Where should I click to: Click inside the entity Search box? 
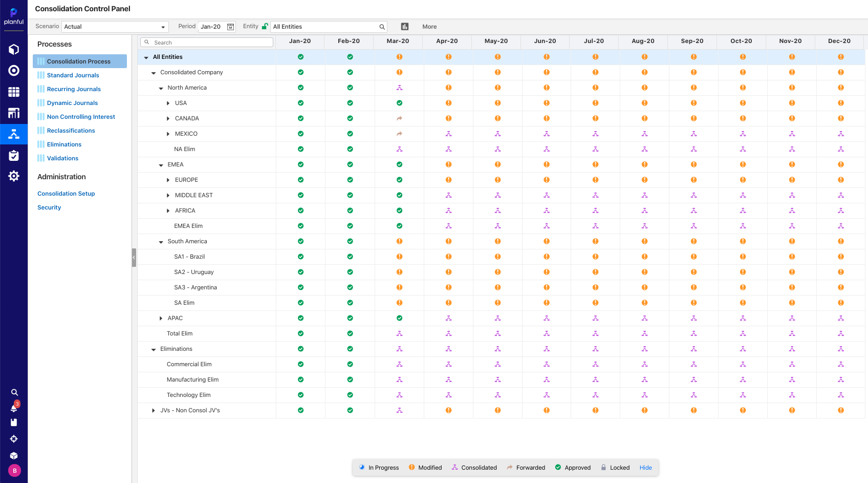206,42
